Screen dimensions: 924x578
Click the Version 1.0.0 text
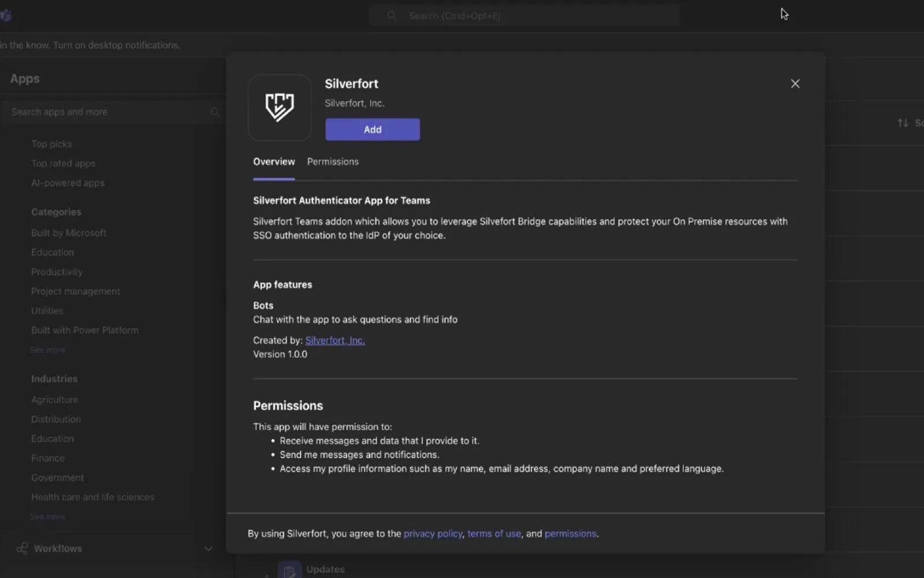click(x=280, y=354)
